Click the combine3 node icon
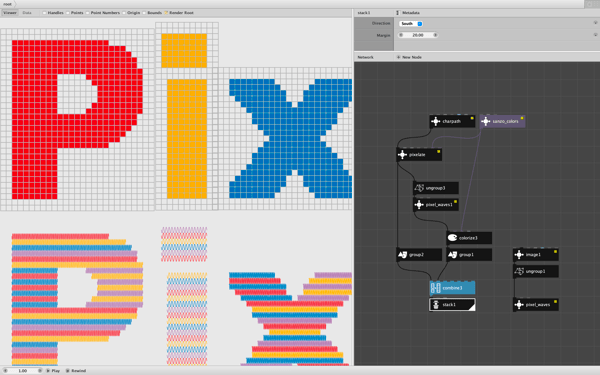The image size is (600, 375). [x=435, y=288]
